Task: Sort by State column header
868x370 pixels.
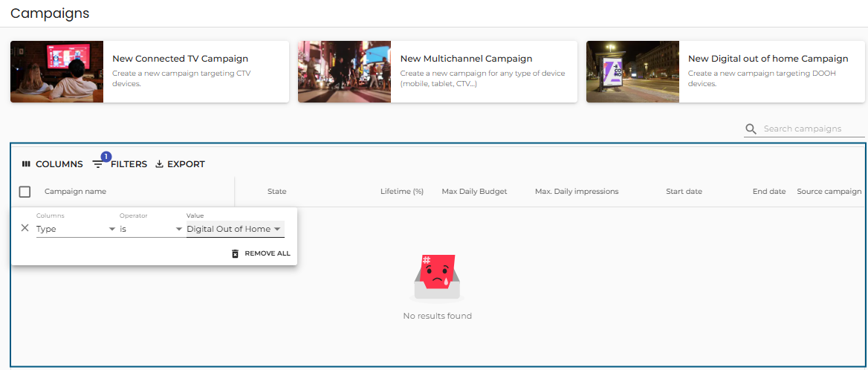Action: (276, 192)
